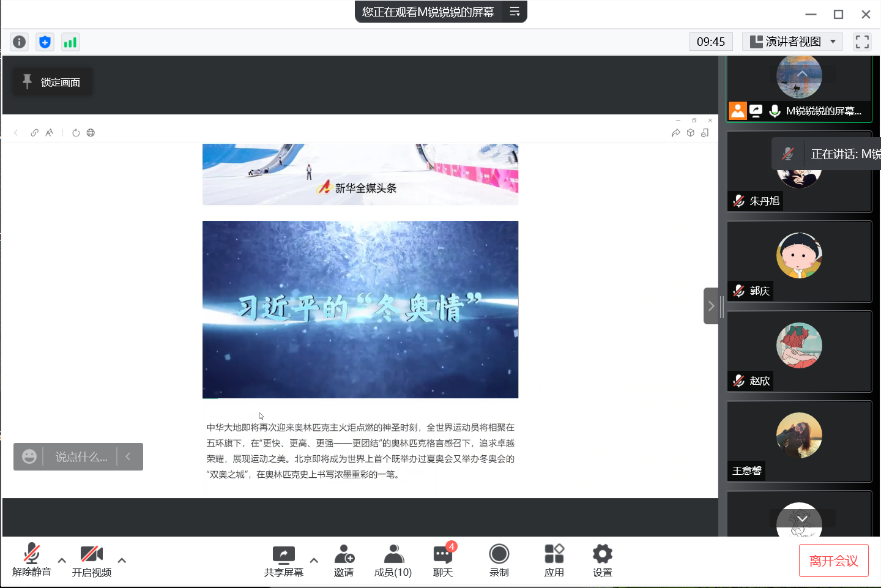Type in the 说点什么 message field
The image size is (881, 588).
(81, 457)
